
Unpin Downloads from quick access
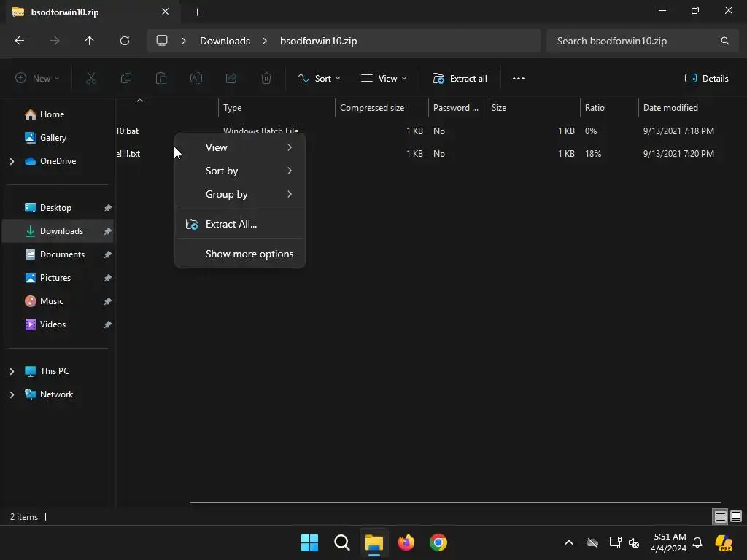[x=108, y=231]
